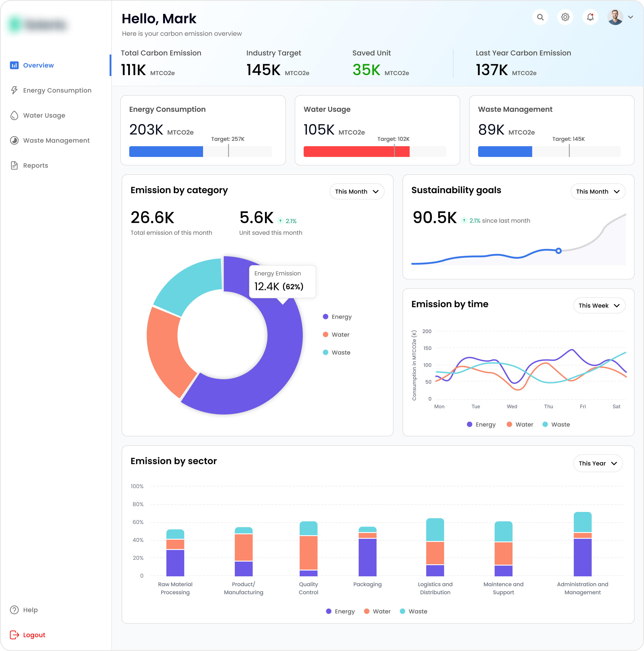Toggle the Water series in Emission by time
Viewport: 644px width, 651px height.
[x=520, y=424]
